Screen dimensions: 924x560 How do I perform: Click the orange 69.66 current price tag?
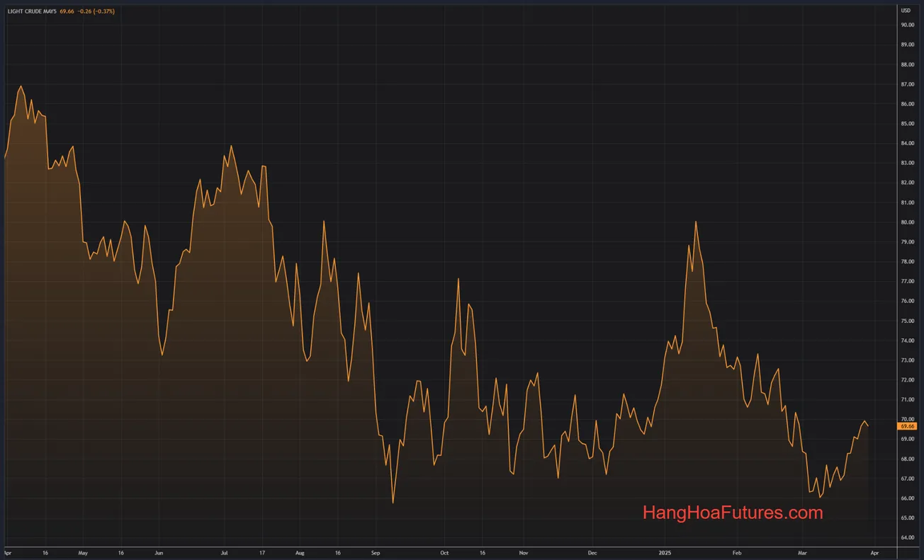click(x=907, y=426)
